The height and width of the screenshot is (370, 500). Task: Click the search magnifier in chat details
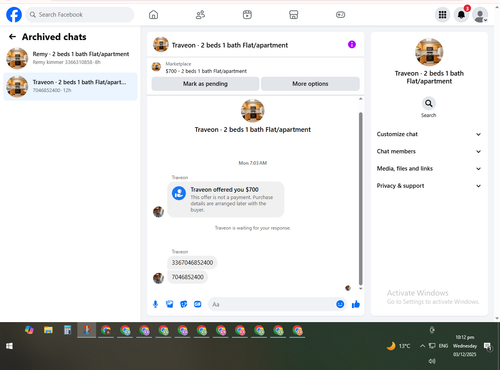click(429, 103)
